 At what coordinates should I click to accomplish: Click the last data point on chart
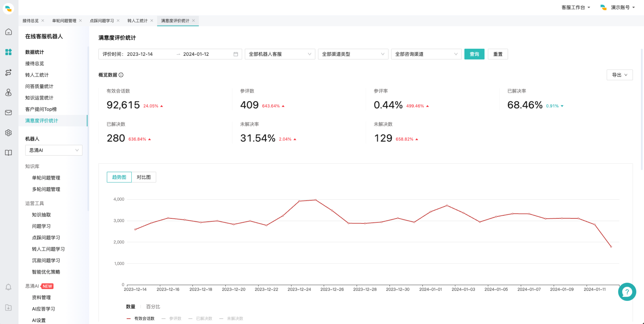click(x=611, y=247)
